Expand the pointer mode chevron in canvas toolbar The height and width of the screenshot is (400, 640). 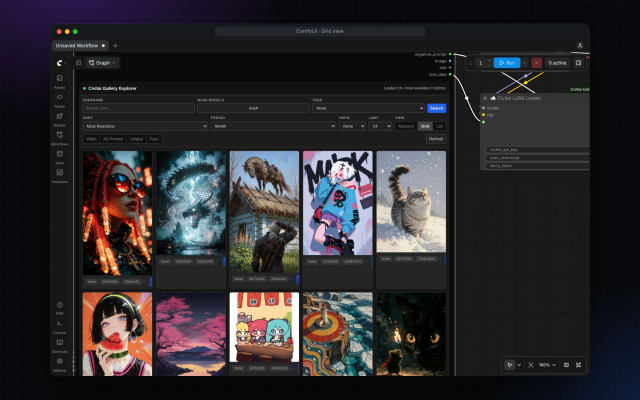tap(519, 364)
